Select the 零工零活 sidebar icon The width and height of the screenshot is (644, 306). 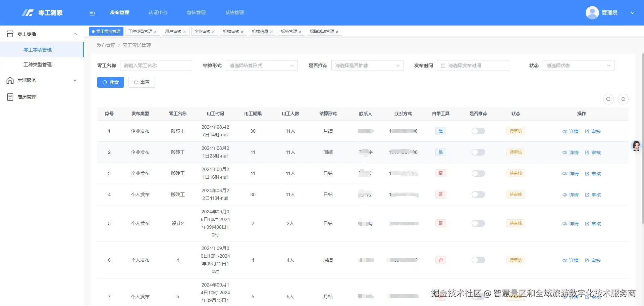(x=10, y=34)
